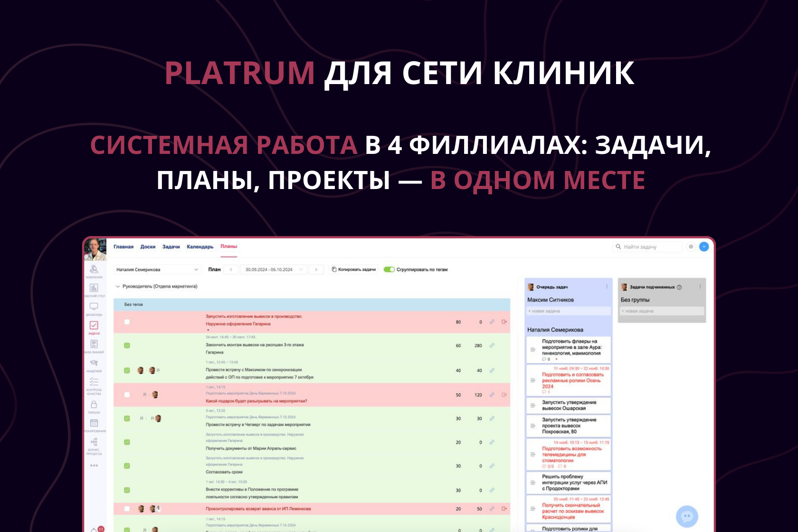Click the blue plus add button
The image size is (798, 532).
704,247
